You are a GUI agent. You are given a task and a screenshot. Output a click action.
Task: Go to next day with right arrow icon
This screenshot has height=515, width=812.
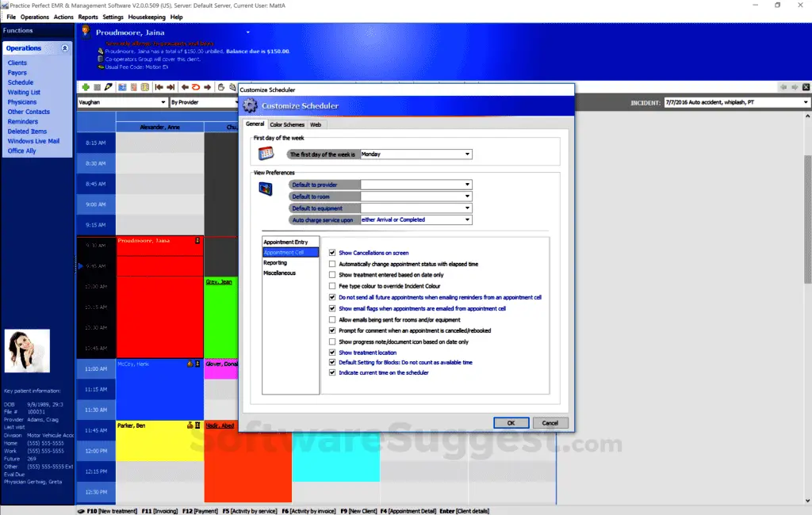pyautogui.click(x=207, y=87)
